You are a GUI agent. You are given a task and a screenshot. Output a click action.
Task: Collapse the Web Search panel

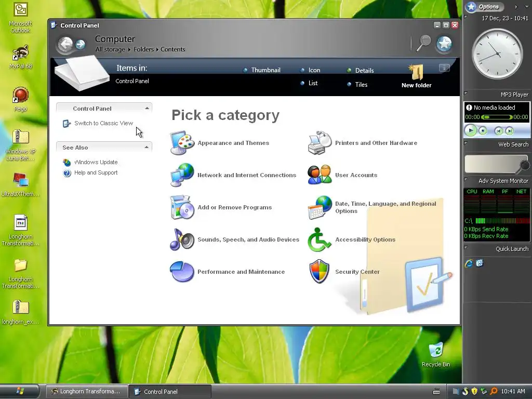466,143
